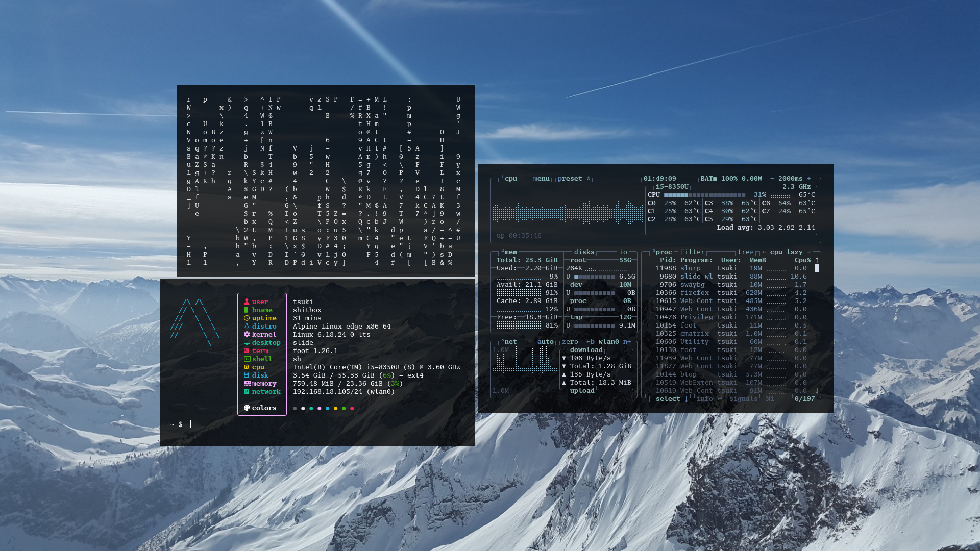Click the proc box label in btop
Image resolution: width=980 pixels, height=551 pixels.
click(x=662, y=252)
